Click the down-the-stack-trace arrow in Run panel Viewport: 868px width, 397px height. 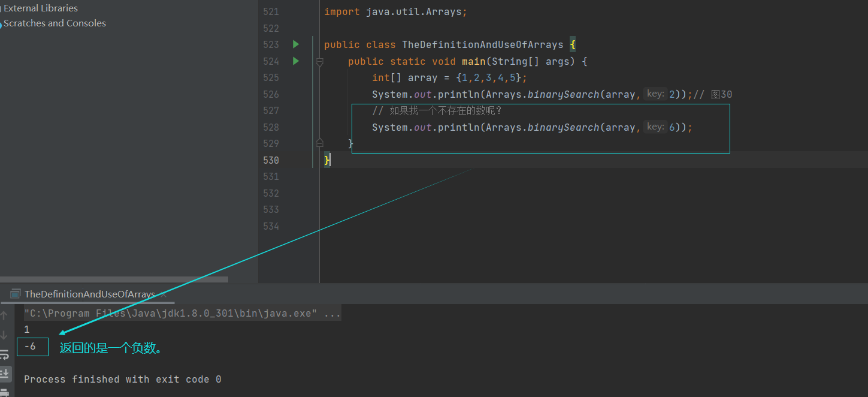coord(4,335)
